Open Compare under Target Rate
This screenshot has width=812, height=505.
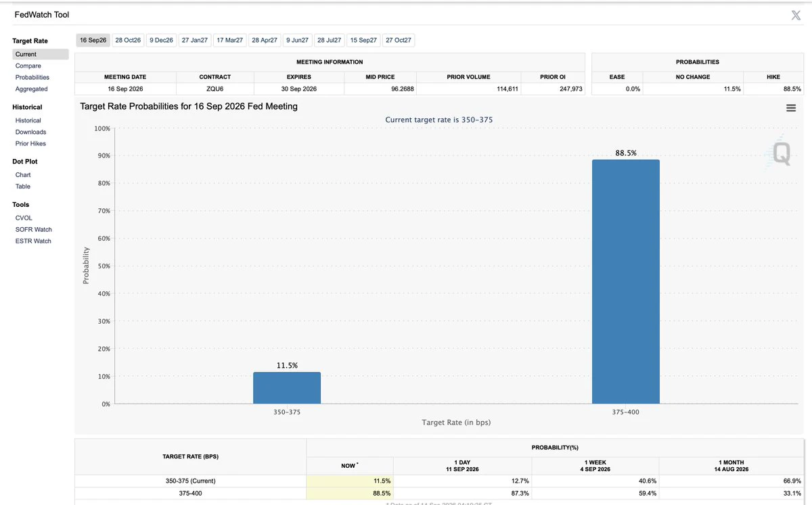coord(28,66)
